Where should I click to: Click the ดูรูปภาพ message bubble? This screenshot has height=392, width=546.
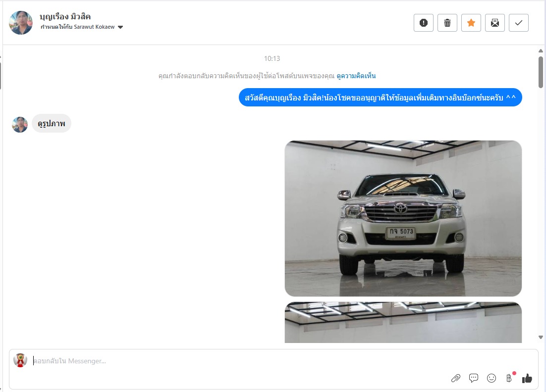pos(52,123)
